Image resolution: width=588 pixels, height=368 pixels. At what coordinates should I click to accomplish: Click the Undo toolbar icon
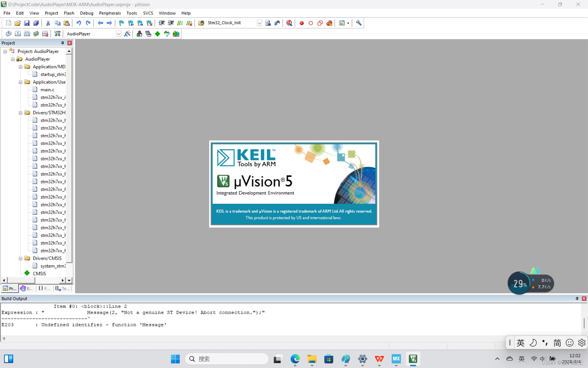(x=79, y=23)
